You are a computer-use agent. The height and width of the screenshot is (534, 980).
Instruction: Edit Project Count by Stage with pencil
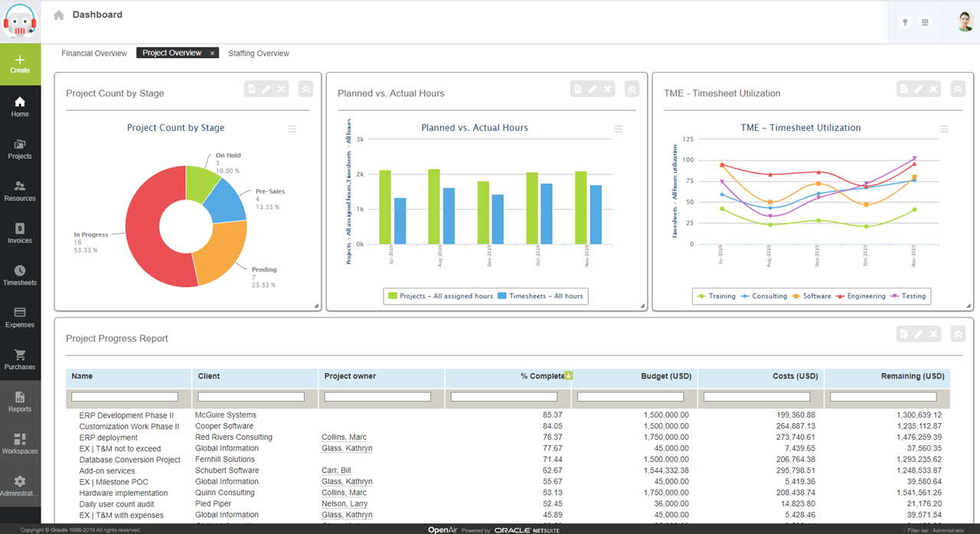pyautogui.click(x=266, y=90)
